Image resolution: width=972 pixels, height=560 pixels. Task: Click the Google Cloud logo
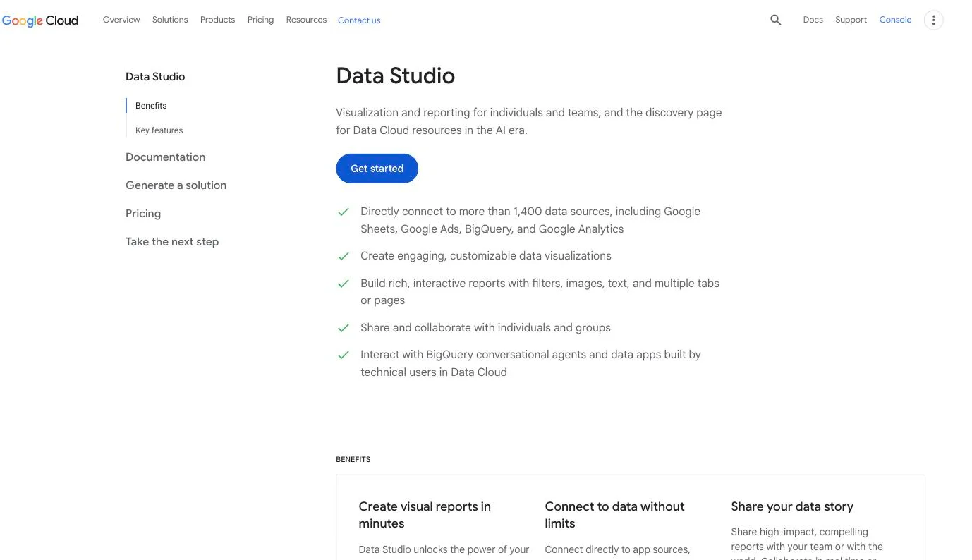(40, 20)
